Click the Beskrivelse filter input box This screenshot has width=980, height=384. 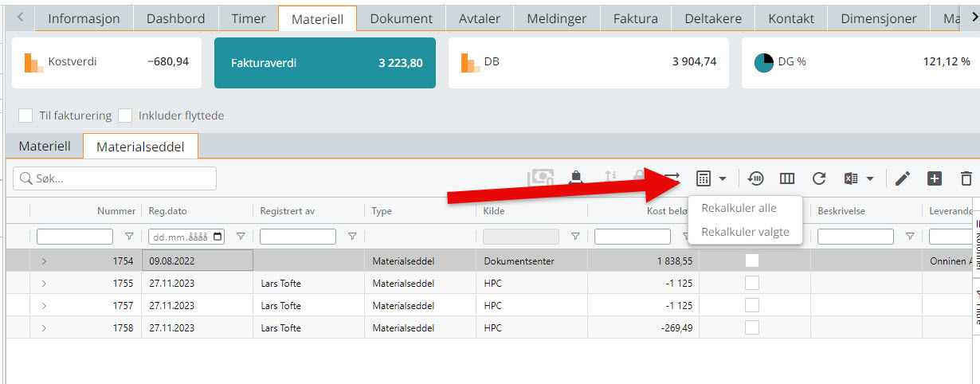click(856, 237)
